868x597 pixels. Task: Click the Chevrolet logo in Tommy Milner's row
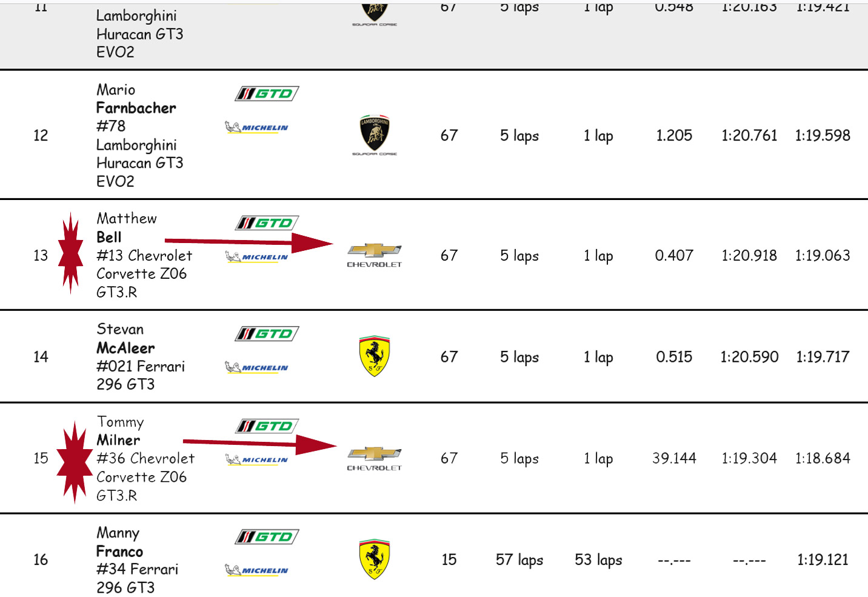pos(374,458)
